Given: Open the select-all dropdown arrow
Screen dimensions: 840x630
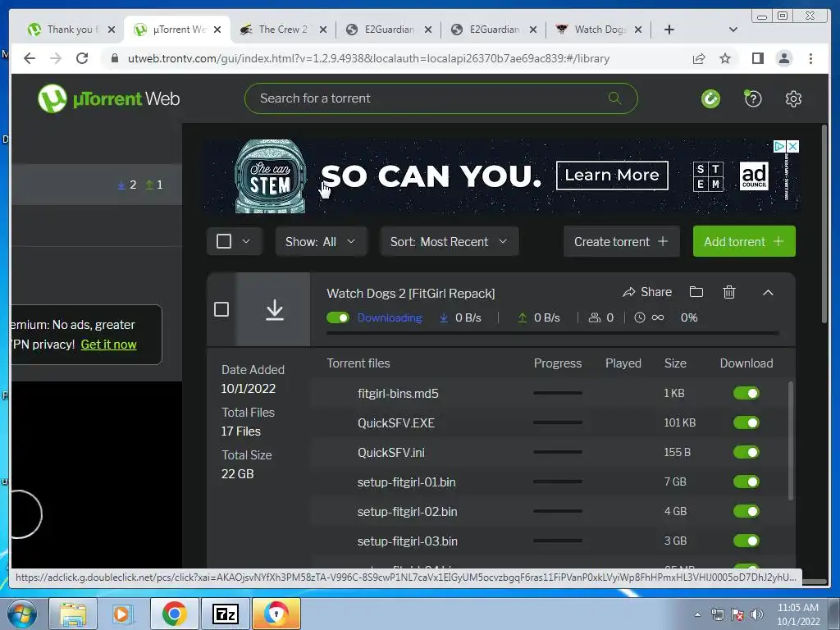Looking at the screenshot, I should point(246,242).
